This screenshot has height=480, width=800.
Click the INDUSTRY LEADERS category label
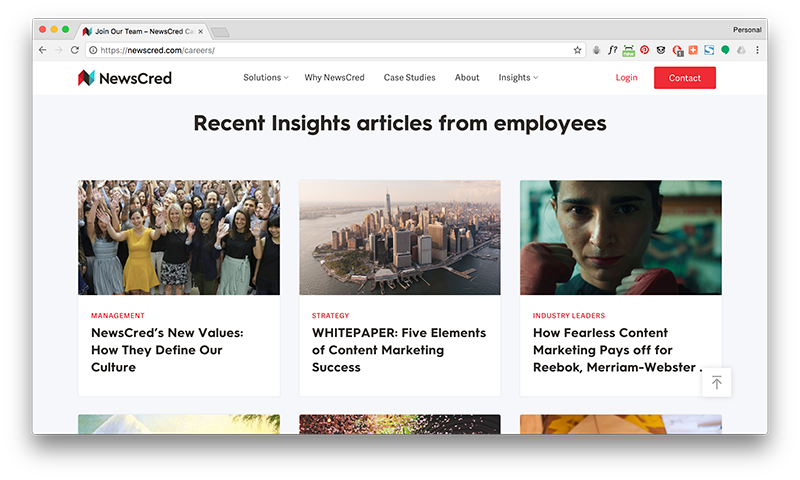pos(569,315)
